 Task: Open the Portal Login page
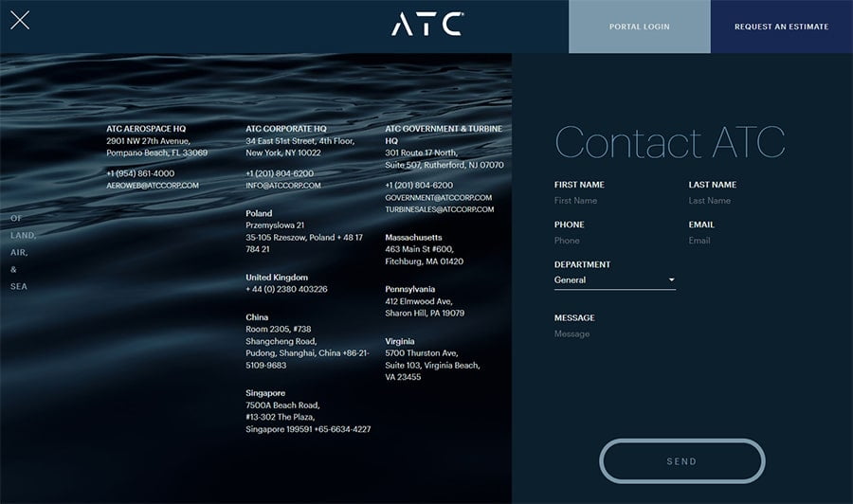point(639,27)
